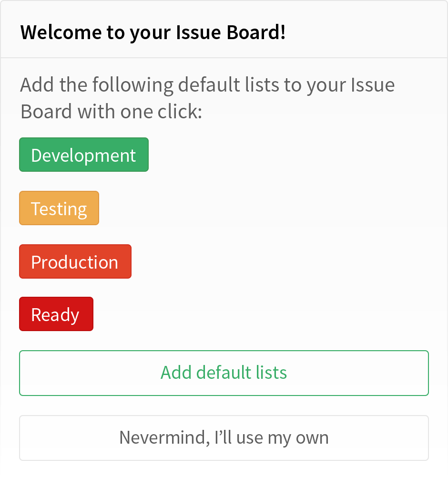
Task: Click the dark red Ready label
Action: [56, 314]
